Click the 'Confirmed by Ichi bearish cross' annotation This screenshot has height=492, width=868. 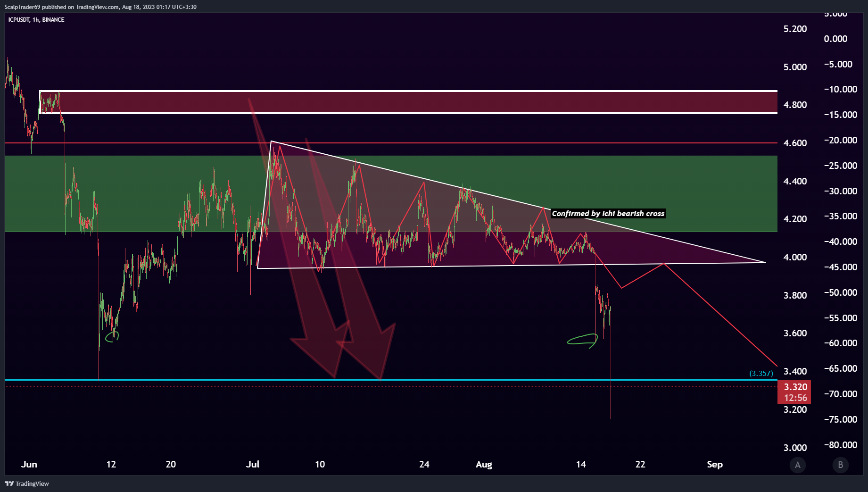tap(608, 214)
